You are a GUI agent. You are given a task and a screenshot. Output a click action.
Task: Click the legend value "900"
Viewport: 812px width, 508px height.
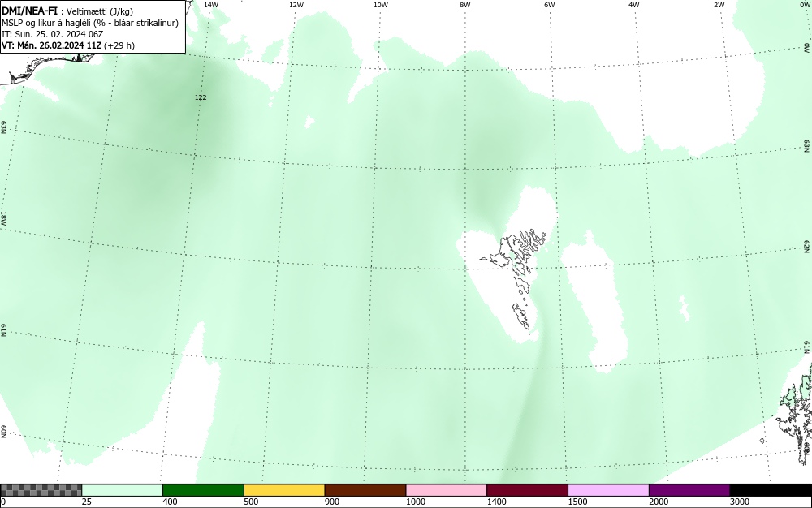click(332, 502)
